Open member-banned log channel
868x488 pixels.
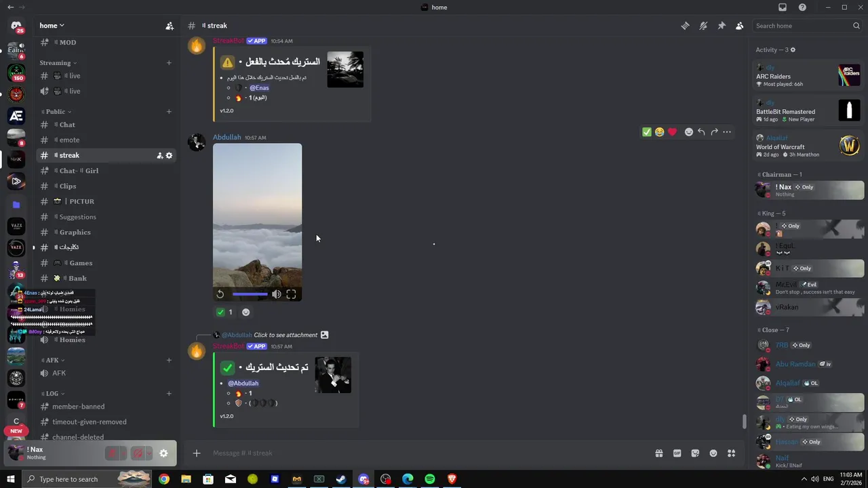click(x=106, y=407)
